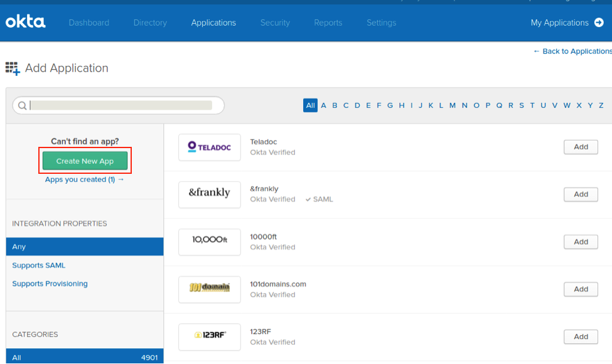Screen dimensions: 612x364
Task: Filter apps by letter Q
Action: click(499, 105)
